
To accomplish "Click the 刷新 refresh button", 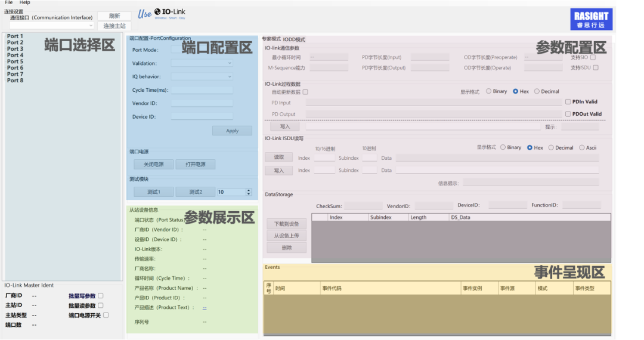I will [x=114, y=16].
